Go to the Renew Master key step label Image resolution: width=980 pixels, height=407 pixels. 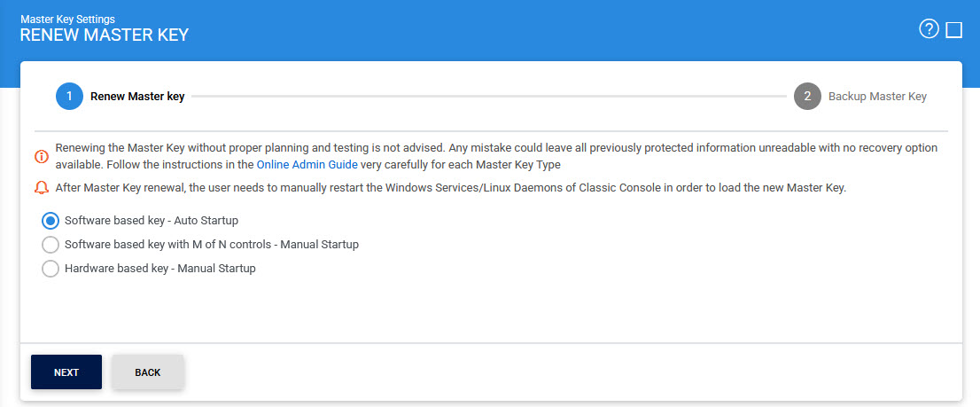(137, 97)
